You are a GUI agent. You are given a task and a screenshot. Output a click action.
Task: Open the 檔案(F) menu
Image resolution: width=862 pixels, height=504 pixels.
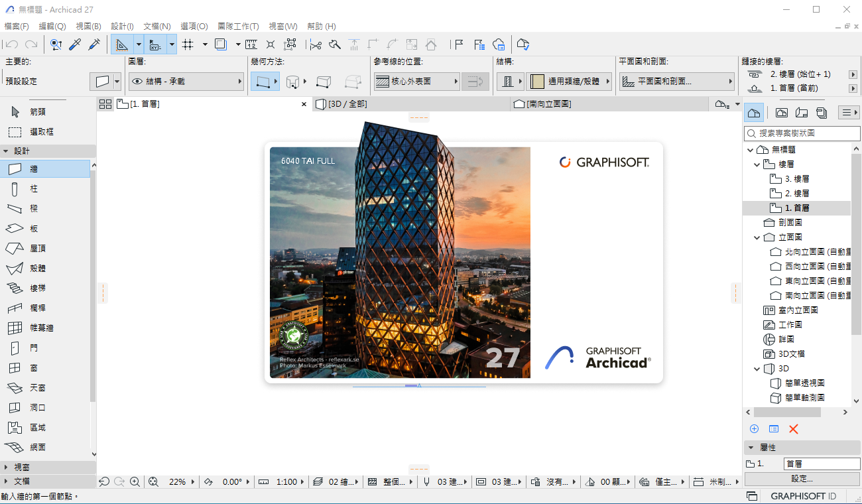click(17, 26)
